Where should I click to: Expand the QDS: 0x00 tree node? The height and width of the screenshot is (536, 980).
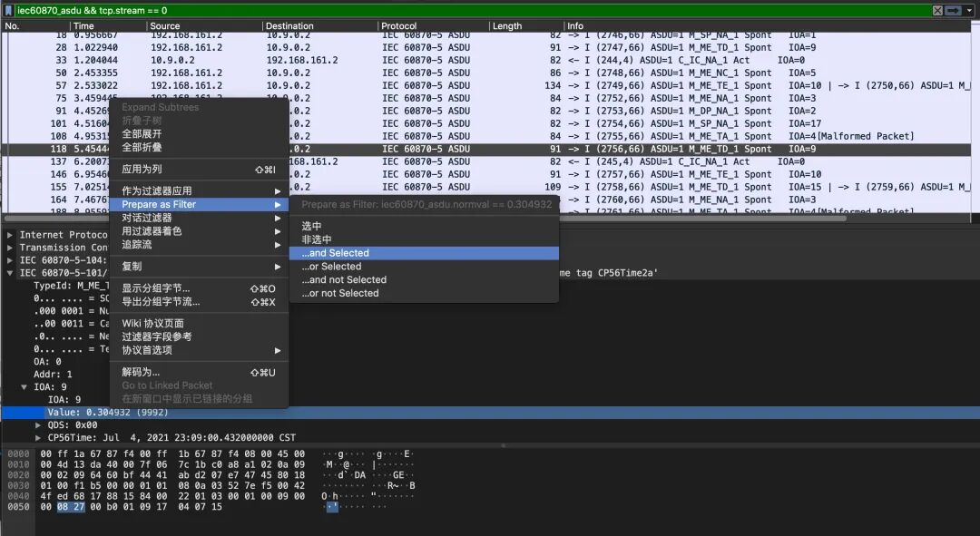point(38,424)
